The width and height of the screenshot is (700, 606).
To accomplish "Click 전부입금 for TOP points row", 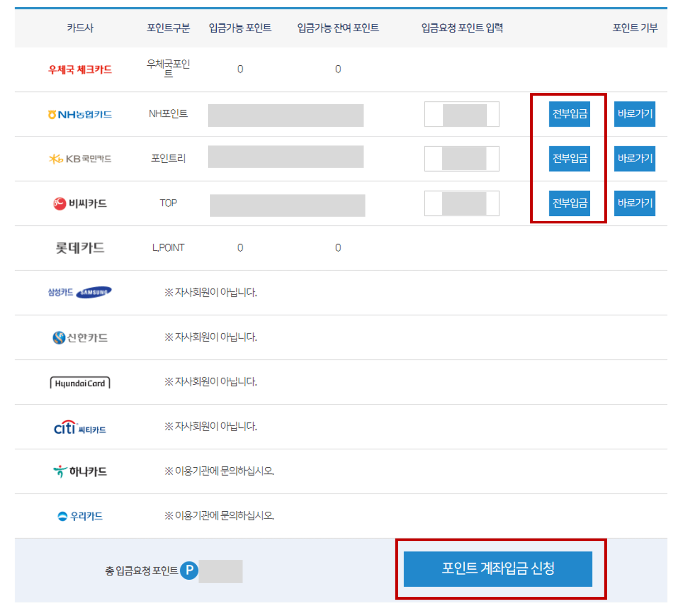I will [x=569, y=203].
